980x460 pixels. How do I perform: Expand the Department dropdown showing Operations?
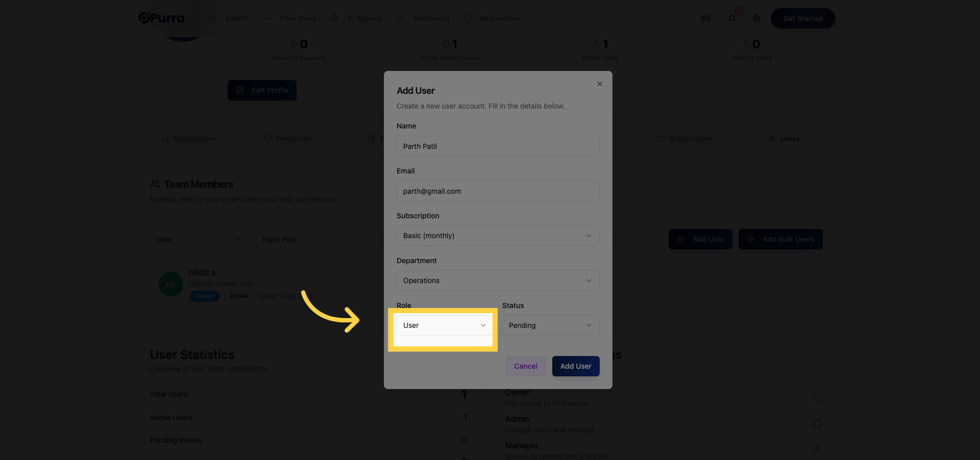point(498,280)
